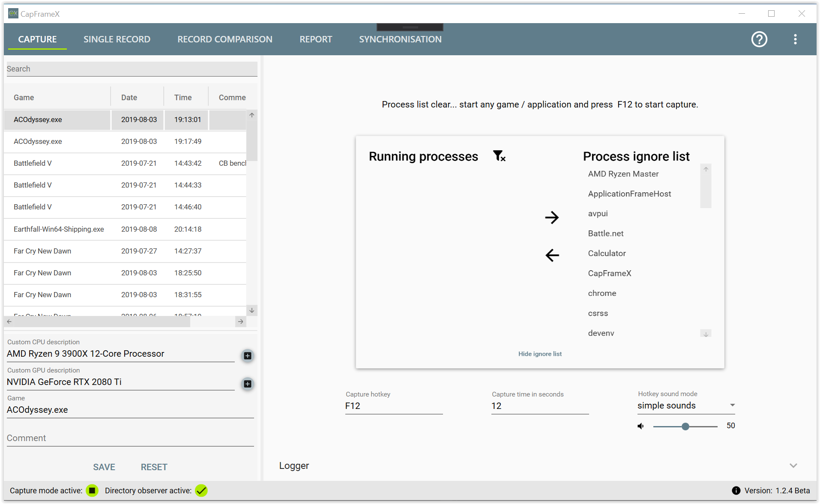Sort by Time column header

tap(186, 98)
